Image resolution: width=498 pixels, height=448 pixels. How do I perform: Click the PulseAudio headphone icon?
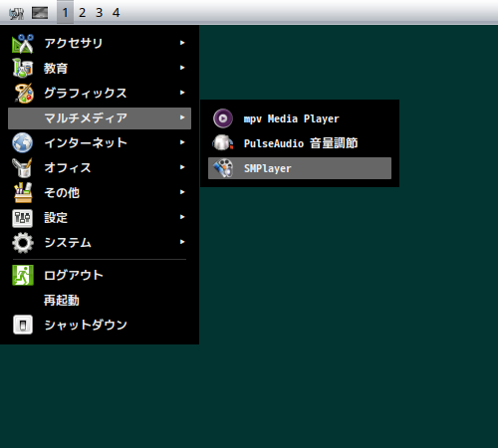tap(223, 143)
